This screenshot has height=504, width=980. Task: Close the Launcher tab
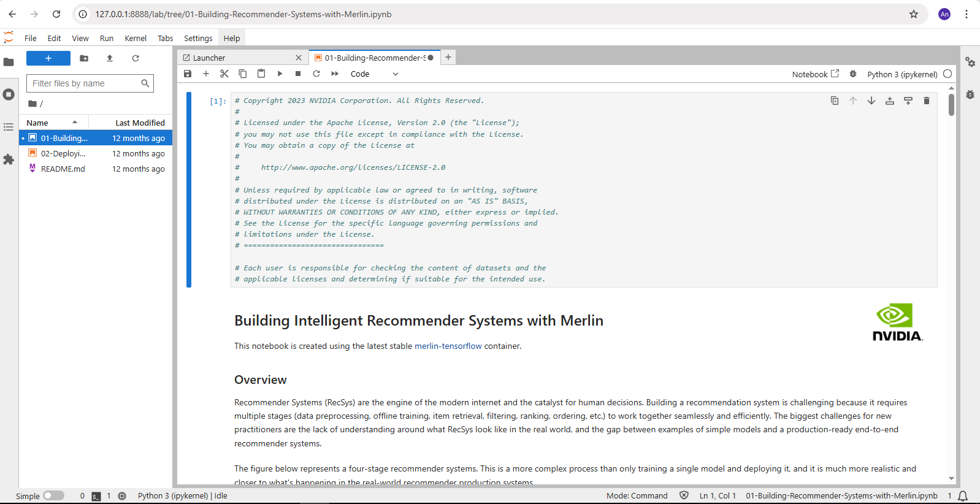click(x=299, y=58)
